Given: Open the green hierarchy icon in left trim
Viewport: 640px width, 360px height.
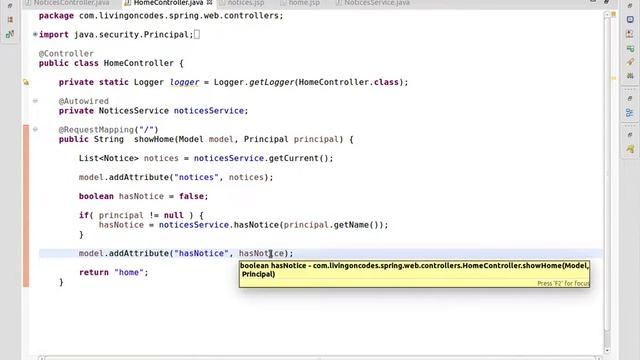Looking at the screenshot, I should [10, 34].
